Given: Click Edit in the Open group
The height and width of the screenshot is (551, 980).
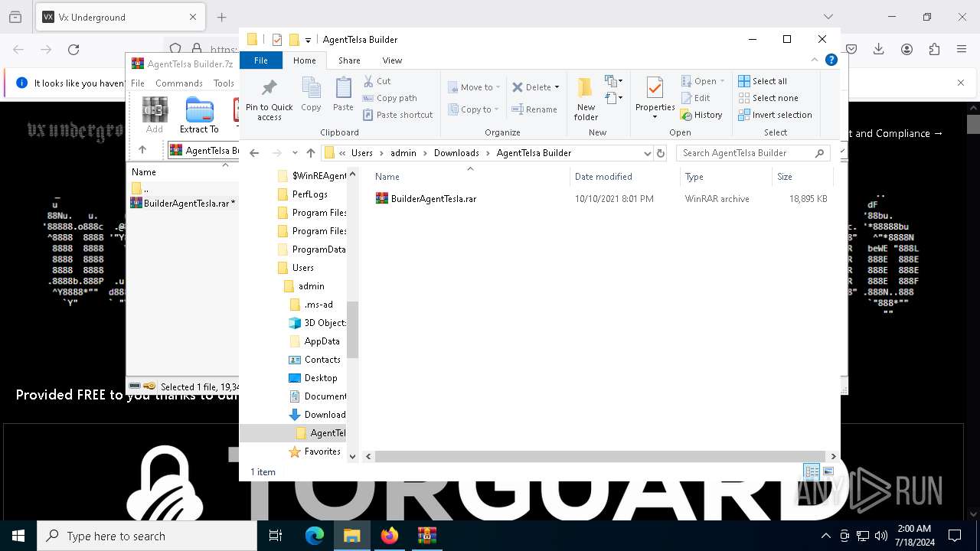Looking at the screenshot, I should coord(695,98).
